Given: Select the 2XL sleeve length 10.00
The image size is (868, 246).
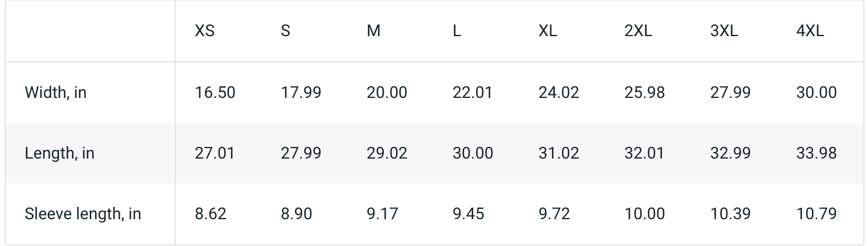Looking at the screenshot, I should (x=644, y=214).
